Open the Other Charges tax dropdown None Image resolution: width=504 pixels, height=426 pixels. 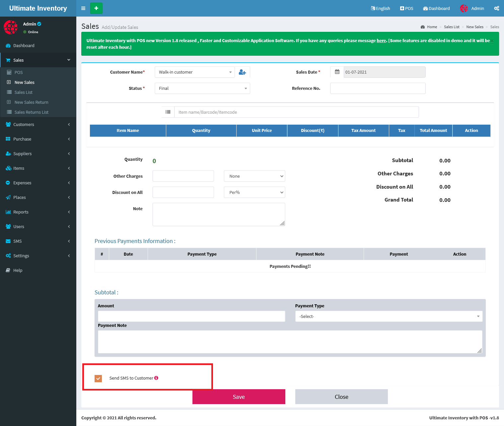coord(254,176)
